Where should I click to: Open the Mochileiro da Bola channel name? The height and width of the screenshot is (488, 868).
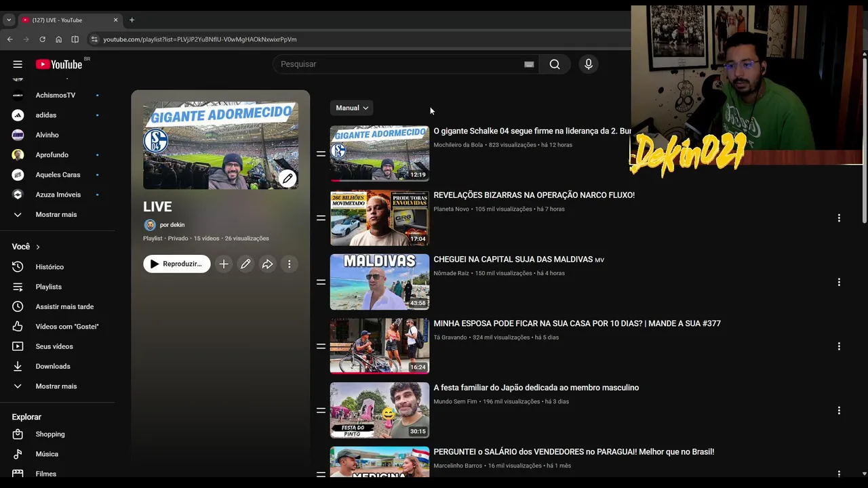tap(458, 145)
